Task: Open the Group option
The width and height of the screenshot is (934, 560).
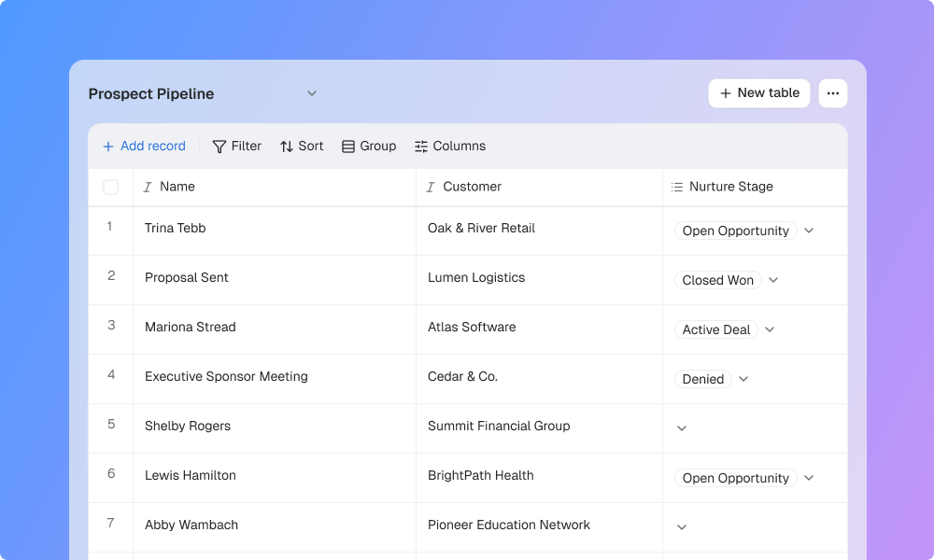Action: (x=369, y=146)
